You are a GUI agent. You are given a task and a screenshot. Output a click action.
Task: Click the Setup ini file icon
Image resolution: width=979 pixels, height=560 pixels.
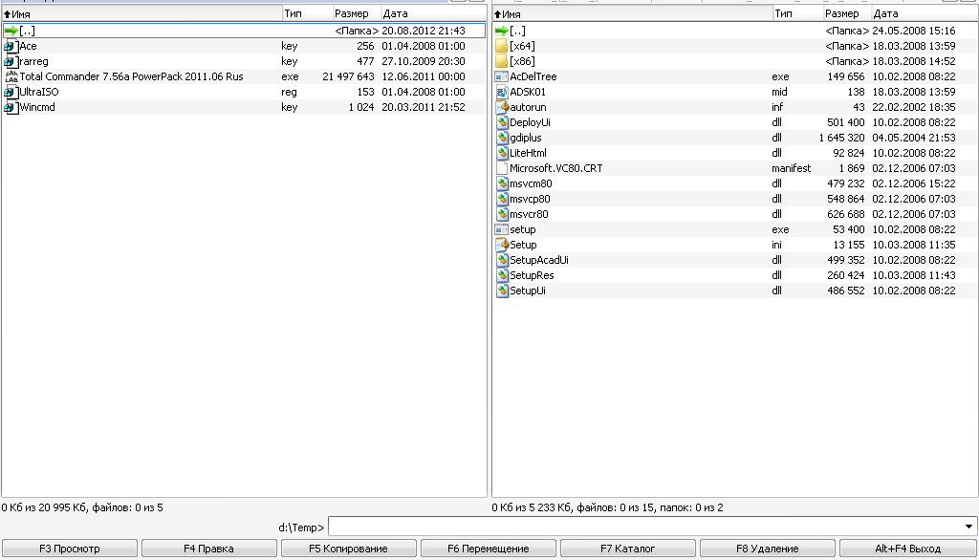(x=501, y=245)
